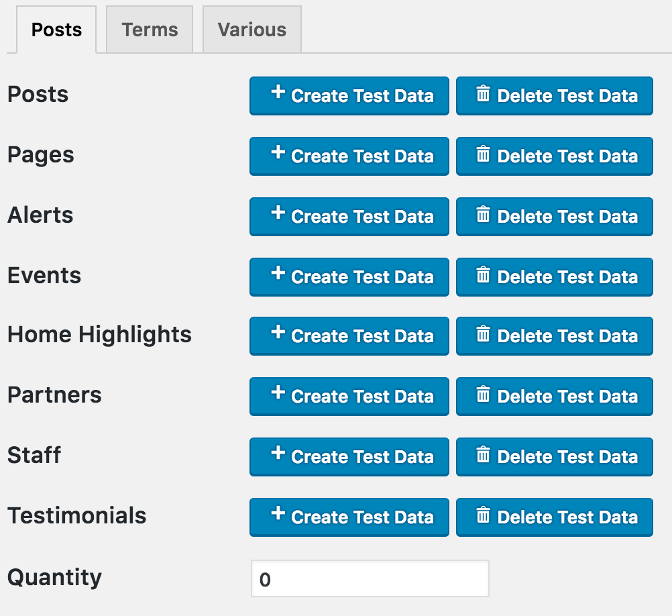Screen dimensions: 672x616
Task: Click the plus icon in the Testimonials row
Action: (278, 514)
